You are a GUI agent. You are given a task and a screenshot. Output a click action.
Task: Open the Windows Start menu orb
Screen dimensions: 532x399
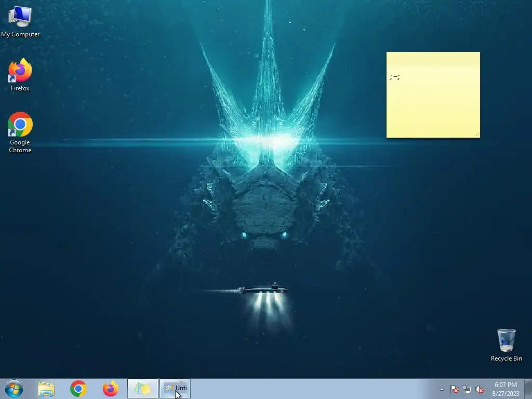[x=14, y=389]
